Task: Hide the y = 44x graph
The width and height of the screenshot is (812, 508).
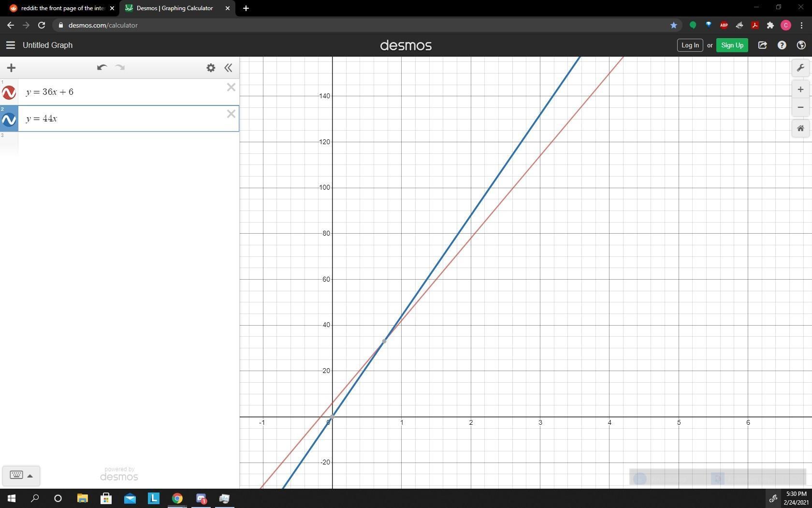Action: click(9, 119)
